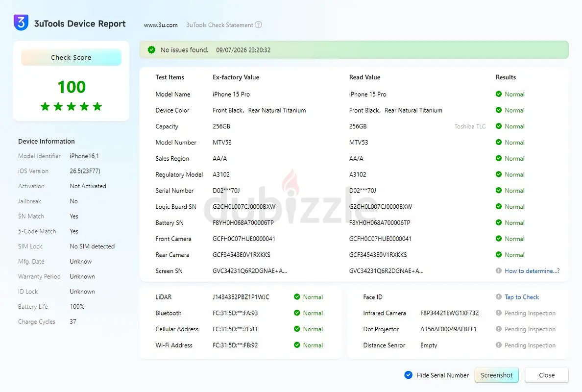
Task: Click the Wi-Fi address FC:31:5D:**:FB:92
Action: [235, 345]
